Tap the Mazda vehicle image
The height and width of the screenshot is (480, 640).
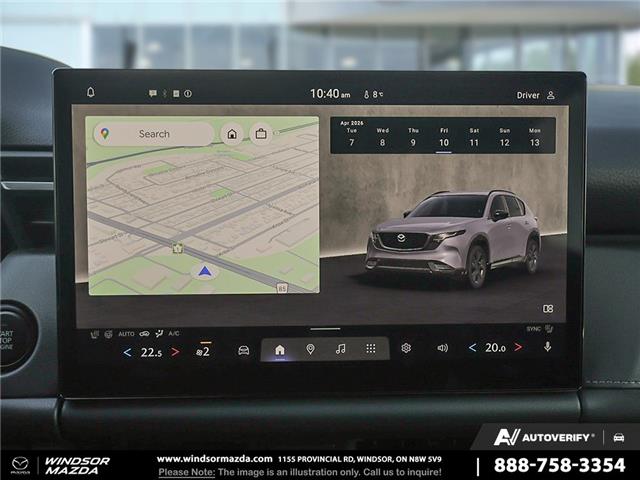pos(452,238)
